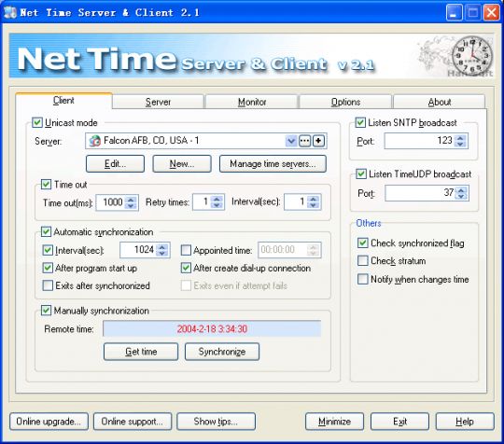Screen dimensions: 504x444
Task: Click the New... server button
Action: point(182,164)
